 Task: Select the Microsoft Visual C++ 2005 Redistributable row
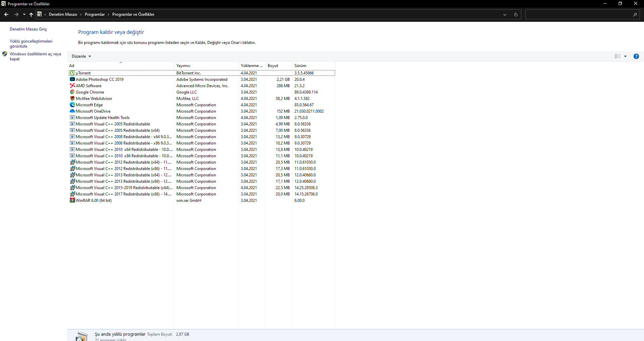pyautogui.click(x=202, y=124)
